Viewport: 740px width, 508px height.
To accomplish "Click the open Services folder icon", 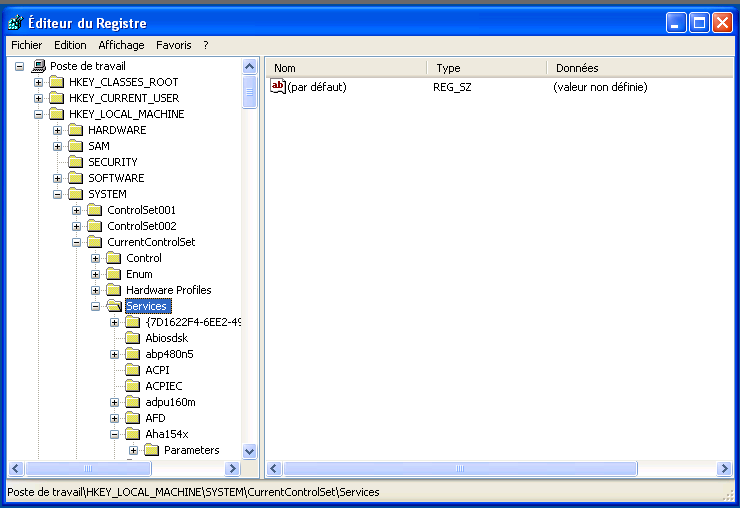I will (114, 306).
